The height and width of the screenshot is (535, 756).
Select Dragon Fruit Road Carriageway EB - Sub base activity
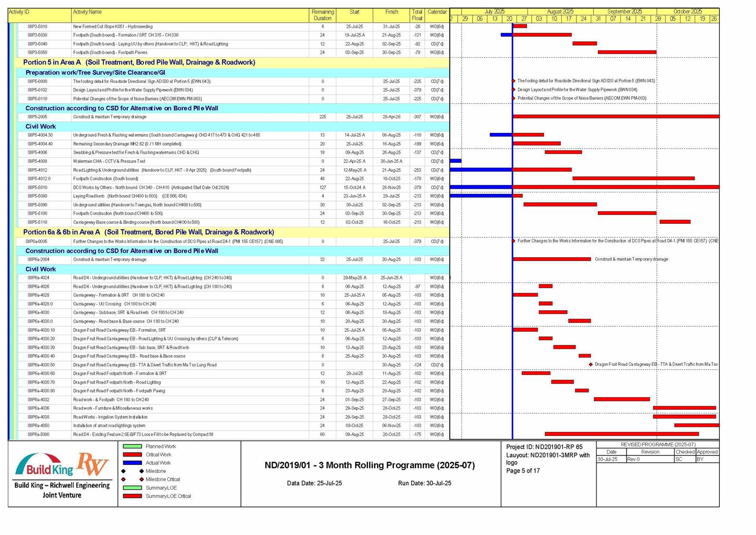[x=131, y=348]
